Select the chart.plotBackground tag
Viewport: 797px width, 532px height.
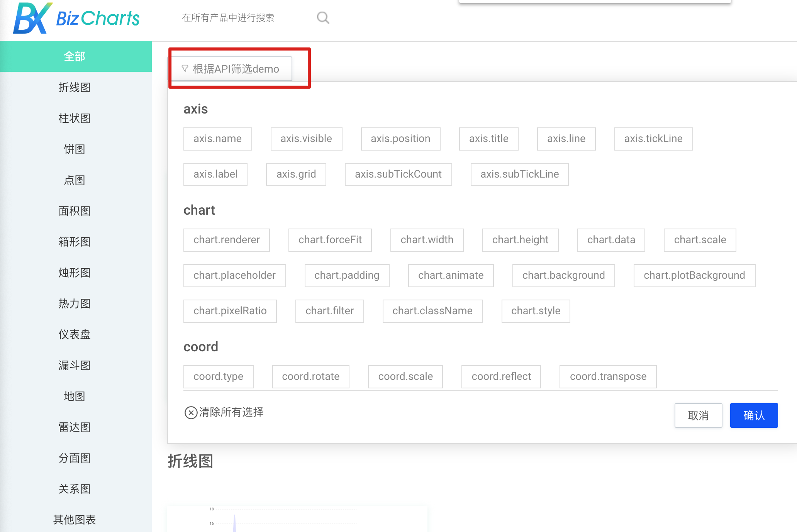click(694, 275)
